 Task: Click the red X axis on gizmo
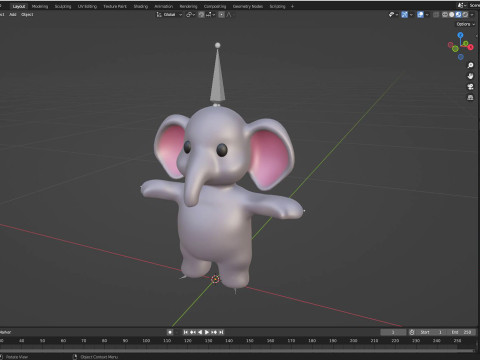point(470,47)
